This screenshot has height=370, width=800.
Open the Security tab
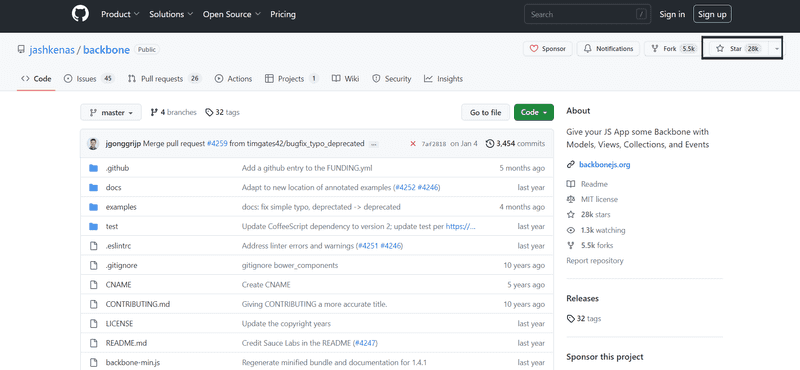(391, 79)
